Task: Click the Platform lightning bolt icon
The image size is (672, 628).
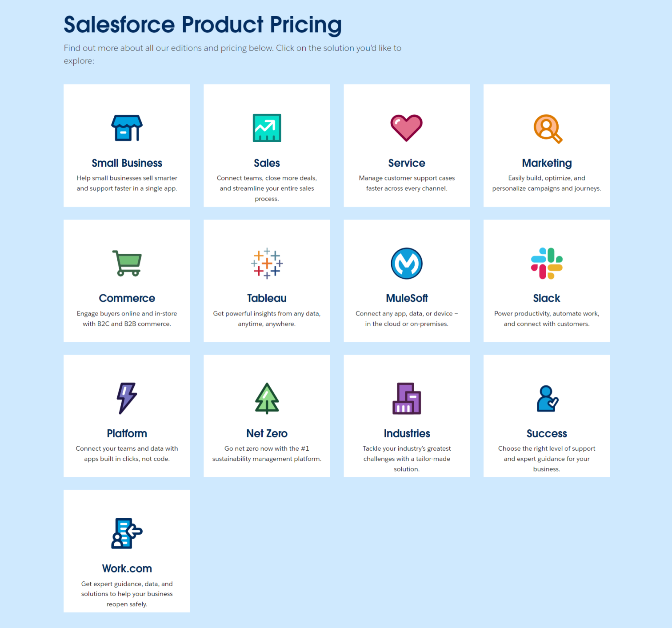Action: (127, 398)
